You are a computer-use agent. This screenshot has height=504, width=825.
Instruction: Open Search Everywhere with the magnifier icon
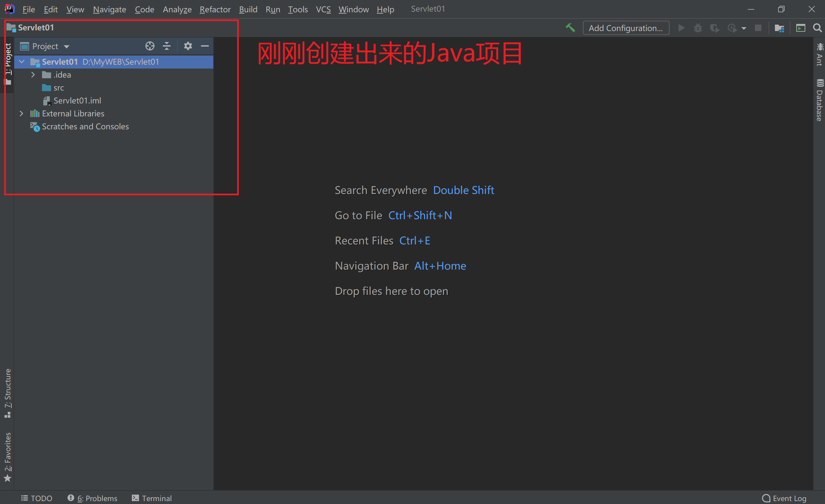pyautogui.click(x=818, y=28)
